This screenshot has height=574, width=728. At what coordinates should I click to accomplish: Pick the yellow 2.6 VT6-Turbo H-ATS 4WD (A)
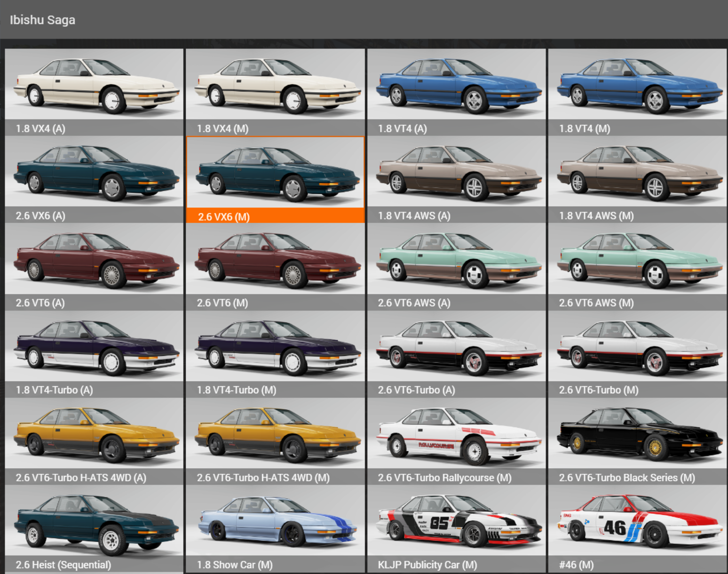point(94,441)
